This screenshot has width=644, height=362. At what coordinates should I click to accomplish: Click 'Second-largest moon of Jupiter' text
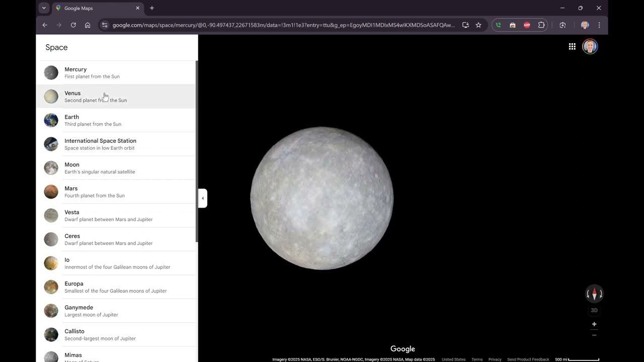pyautogui.click(x=100, y=338)
